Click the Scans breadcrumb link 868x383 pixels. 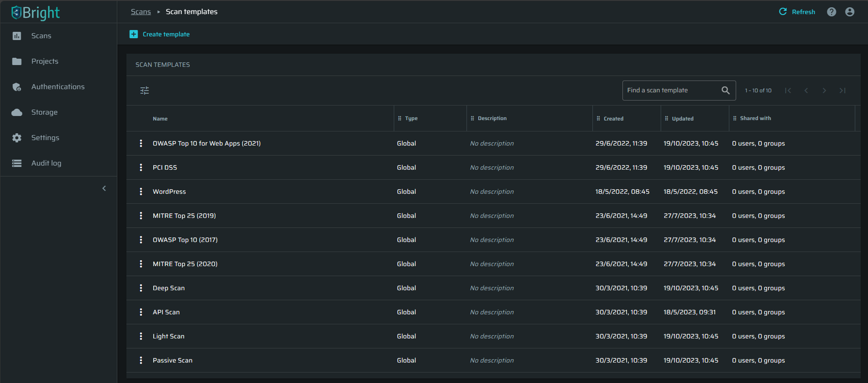(x=140, y=12)
